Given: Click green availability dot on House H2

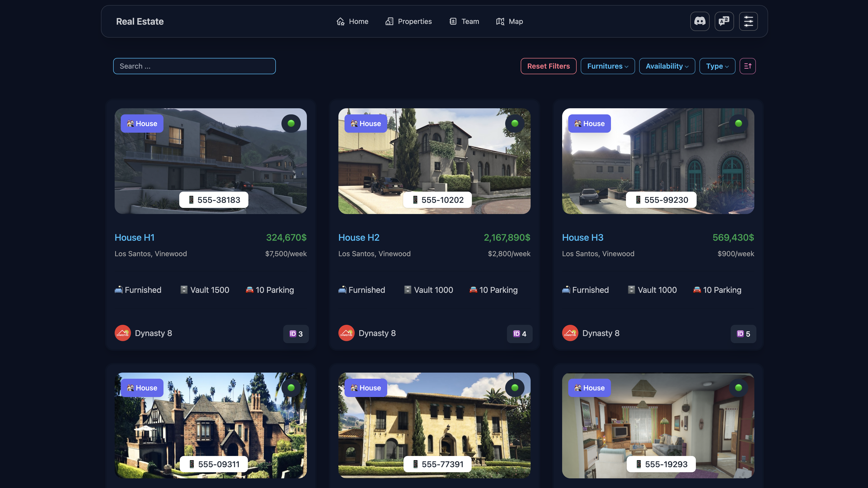Looking at the screenshot, I should [515, 123].
